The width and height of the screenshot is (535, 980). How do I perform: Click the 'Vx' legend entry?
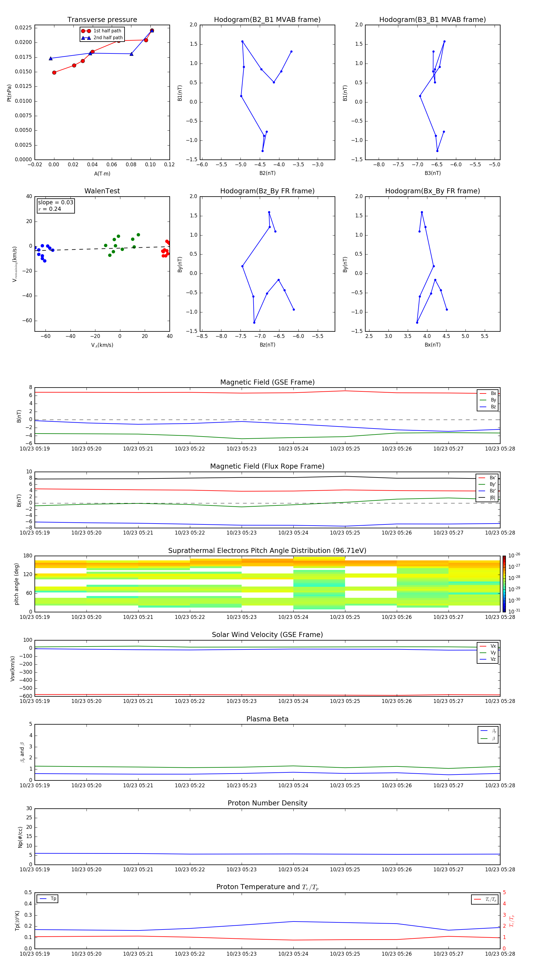pos(488,647)
